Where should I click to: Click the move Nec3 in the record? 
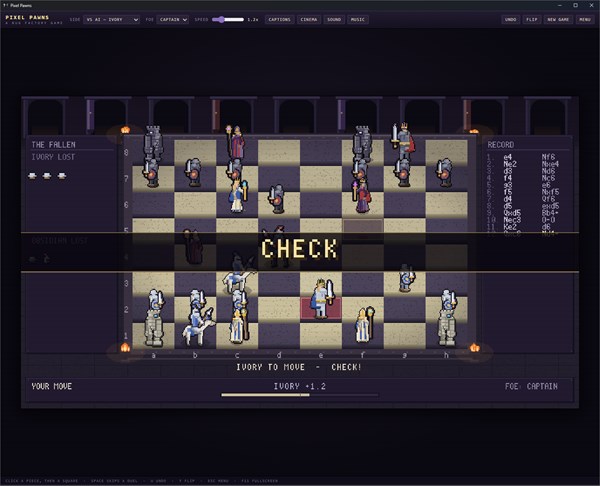pyautogui.click(x=512, y=220)
